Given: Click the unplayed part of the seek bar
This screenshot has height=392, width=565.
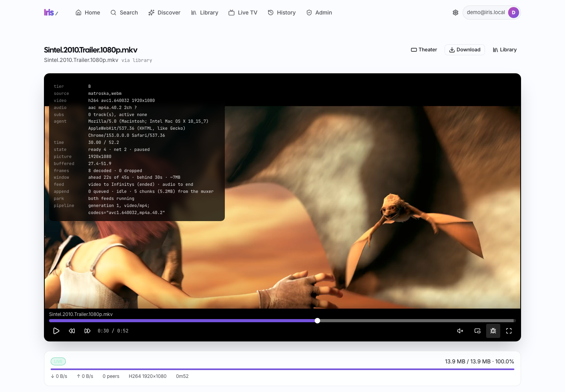Looking at the screenshot, I should coord(417,321).
